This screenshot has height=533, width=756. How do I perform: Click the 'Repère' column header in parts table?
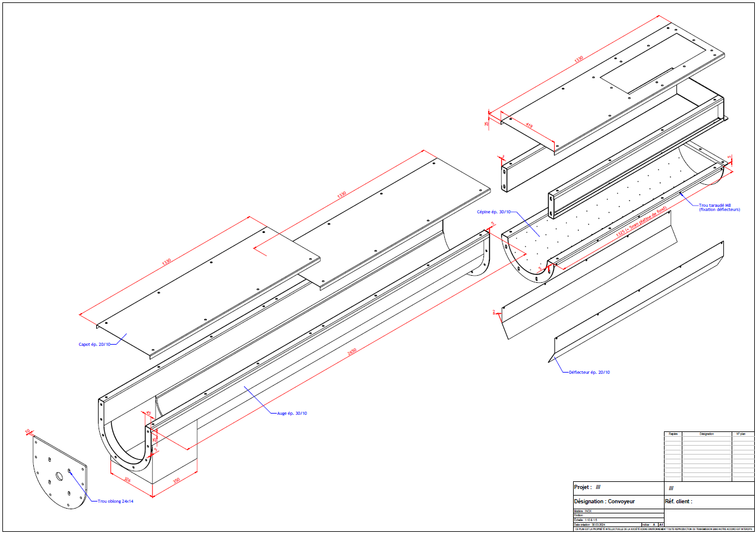coord(673,434)
